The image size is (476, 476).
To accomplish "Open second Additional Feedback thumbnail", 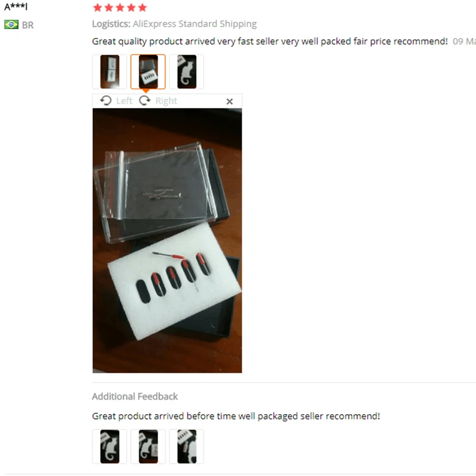I will 148,446.
